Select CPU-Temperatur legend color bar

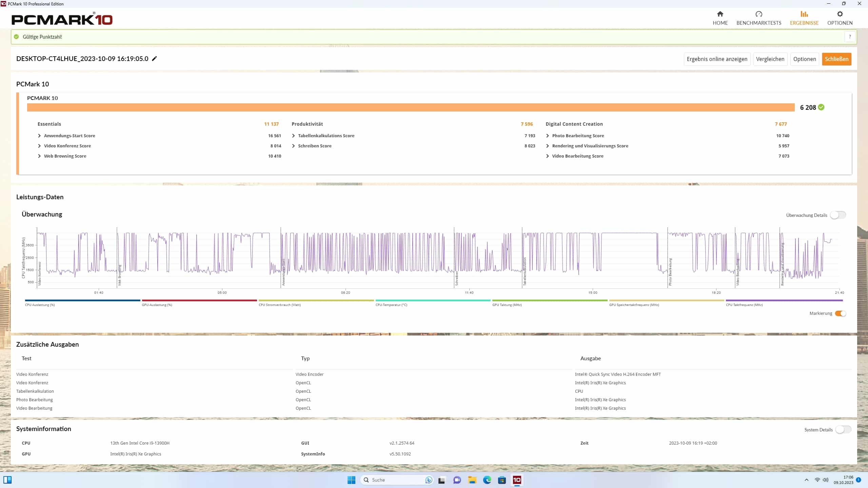pyautogui.click(x=433, y=300)
